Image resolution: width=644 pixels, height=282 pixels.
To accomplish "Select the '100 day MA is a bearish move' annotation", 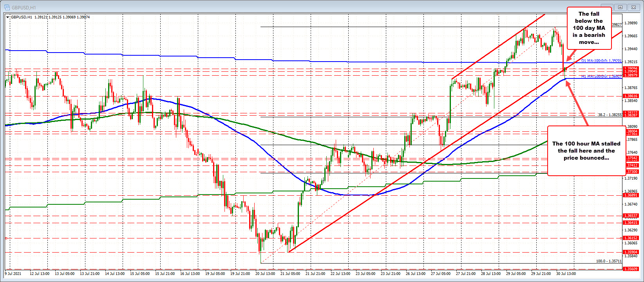I will coord(589,28).
